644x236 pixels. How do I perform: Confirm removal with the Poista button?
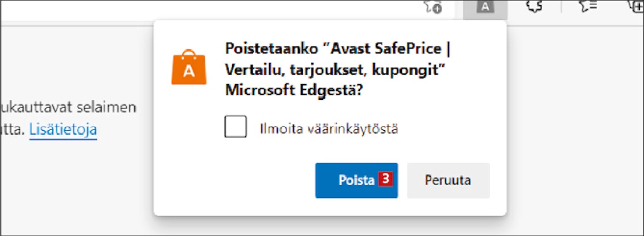[356, 180]
